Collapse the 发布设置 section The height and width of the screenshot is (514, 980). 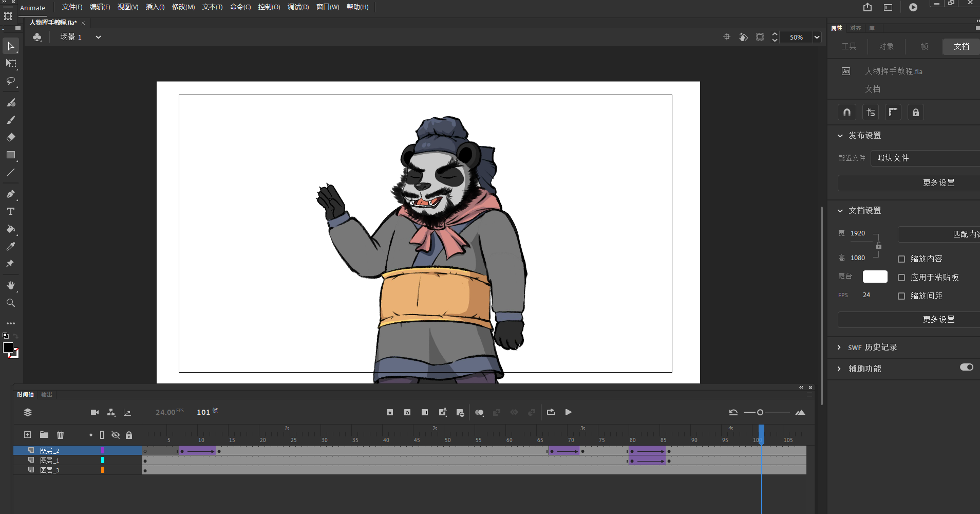(840, 136)
